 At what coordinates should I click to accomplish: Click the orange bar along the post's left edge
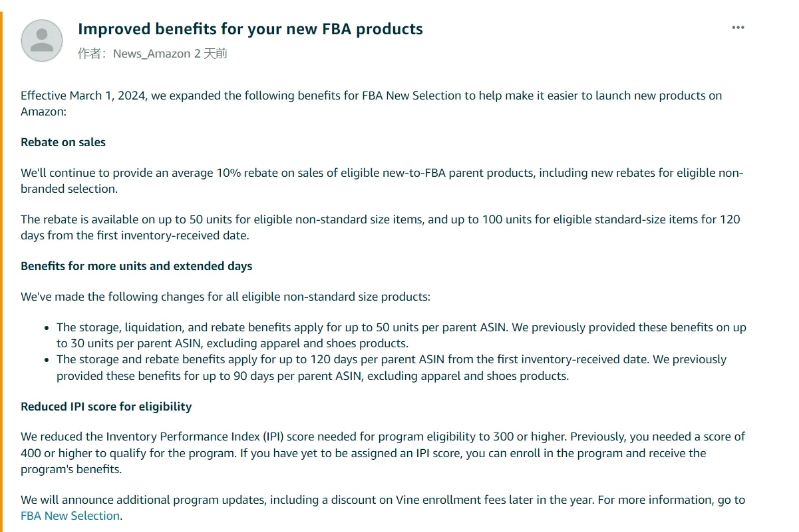click(x=2, y=272)
